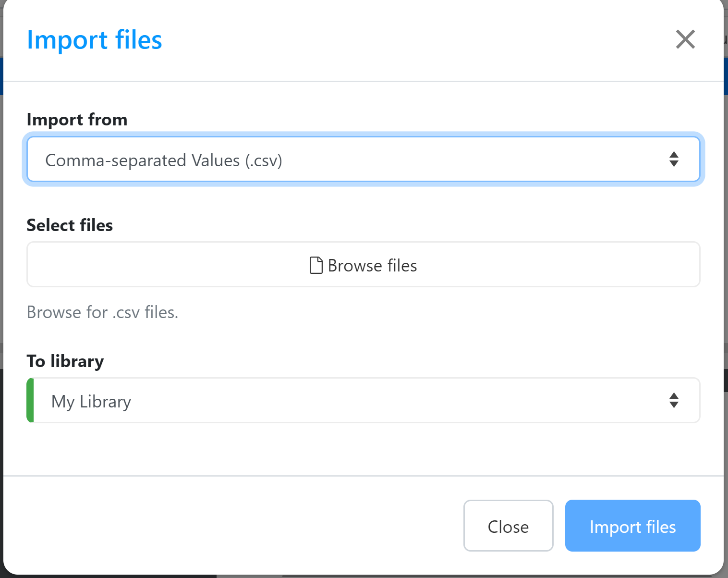Click empty space left of the Close button
Image resolution: width=728 pixels, height=578 pixels.
pyautogui.click(x=240, y=526)
